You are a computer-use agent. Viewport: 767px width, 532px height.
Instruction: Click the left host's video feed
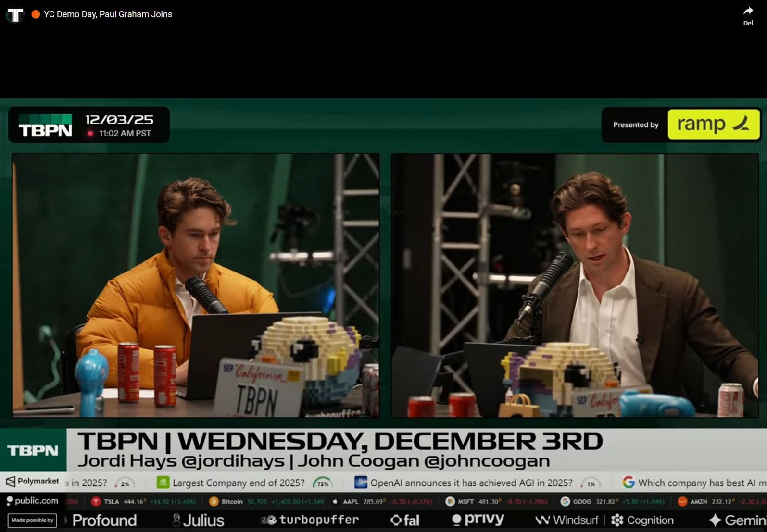tap(195, 285)
